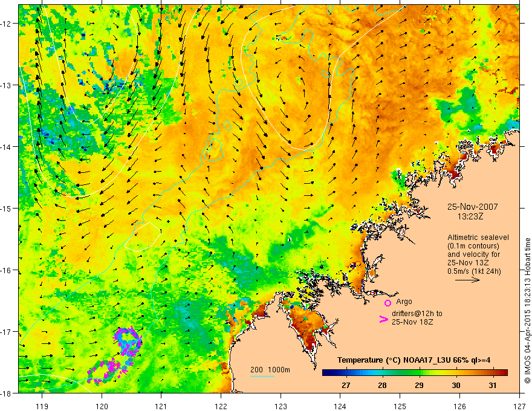The width and height of the screenshot is (532, 411).
Task: Click the 0.5m/s velocity scale arrow
Action: 467,280
